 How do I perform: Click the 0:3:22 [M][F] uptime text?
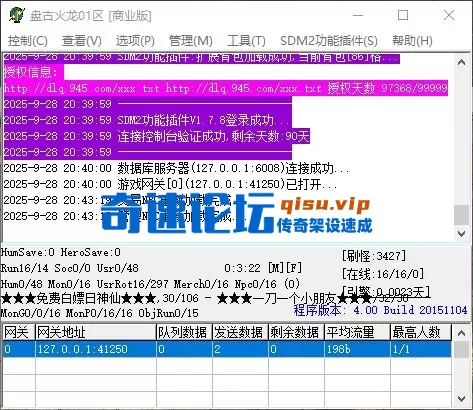point(263,268)
